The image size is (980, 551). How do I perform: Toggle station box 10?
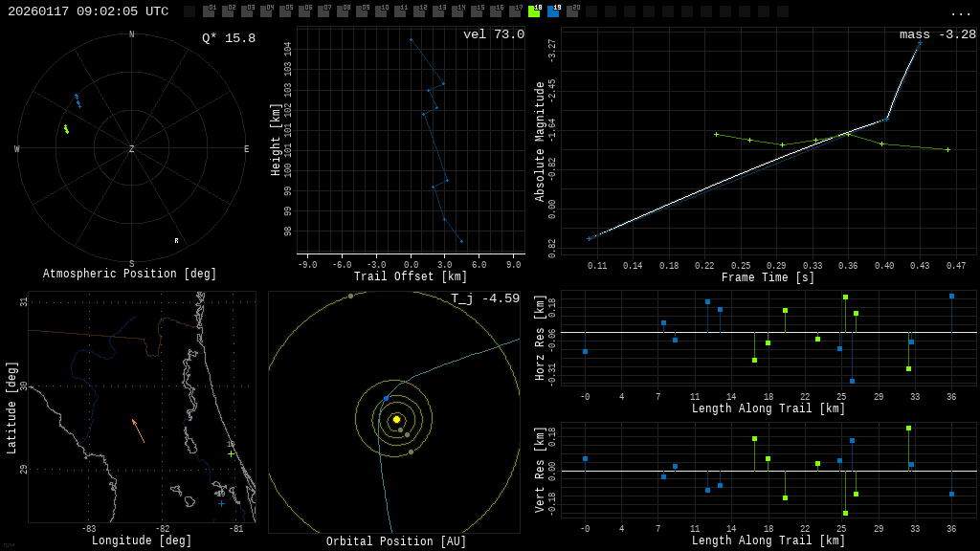pos(381,11)
